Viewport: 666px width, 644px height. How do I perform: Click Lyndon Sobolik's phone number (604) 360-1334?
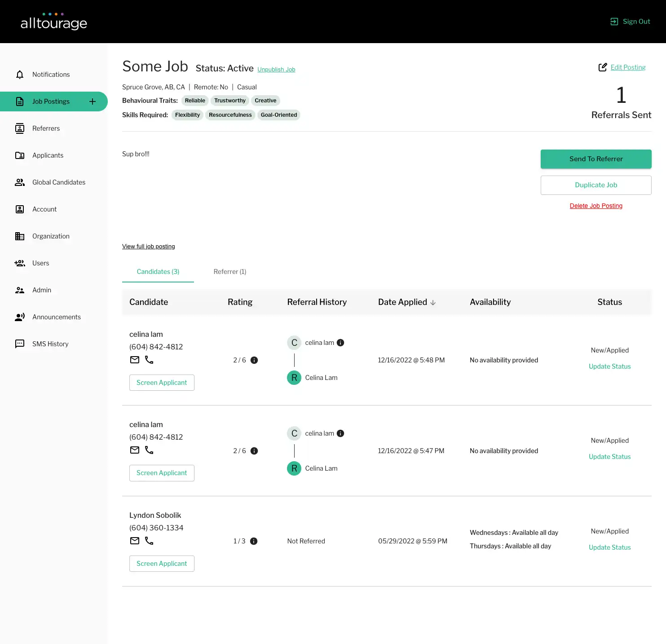point(156,528)
